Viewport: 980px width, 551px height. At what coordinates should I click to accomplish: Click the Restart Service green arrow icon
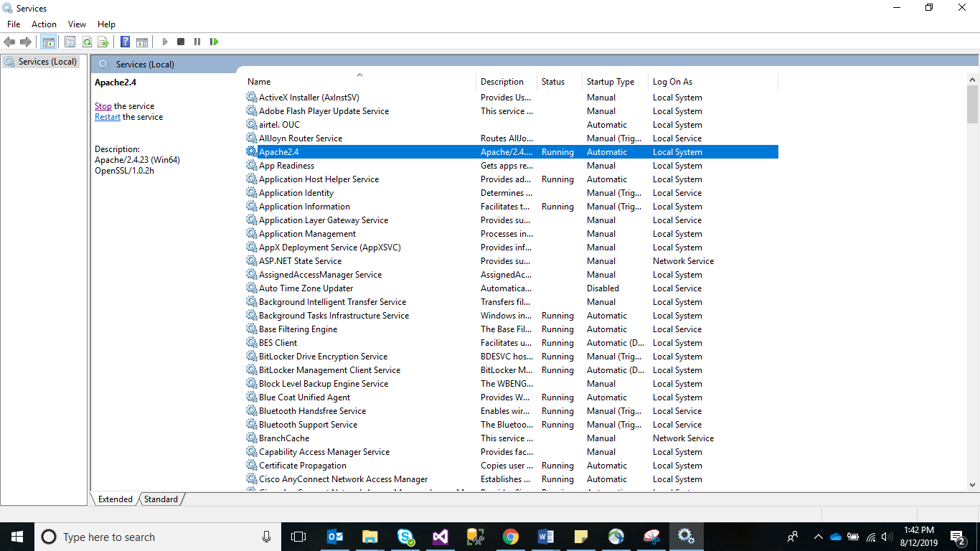214,42
